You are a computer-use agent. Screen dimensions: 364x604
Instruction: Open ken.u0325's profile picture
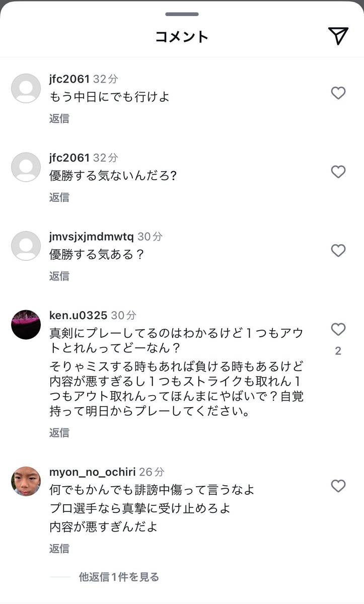pyautogui.click(x=26, y=325)
